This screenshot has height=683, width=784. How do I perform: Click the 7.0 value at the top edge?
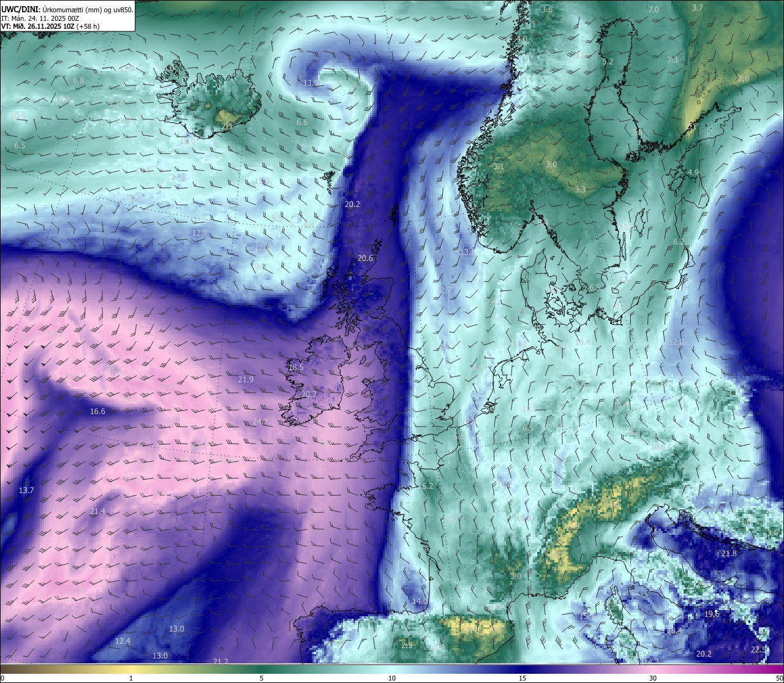(654, 10)
